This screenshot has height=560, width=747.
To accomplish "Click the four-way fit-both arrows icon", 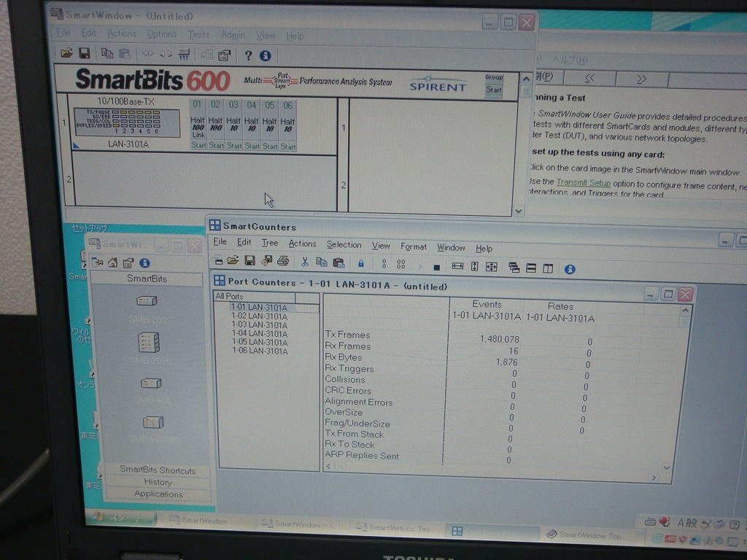I will pyautogui.click(x=491, y=267).
